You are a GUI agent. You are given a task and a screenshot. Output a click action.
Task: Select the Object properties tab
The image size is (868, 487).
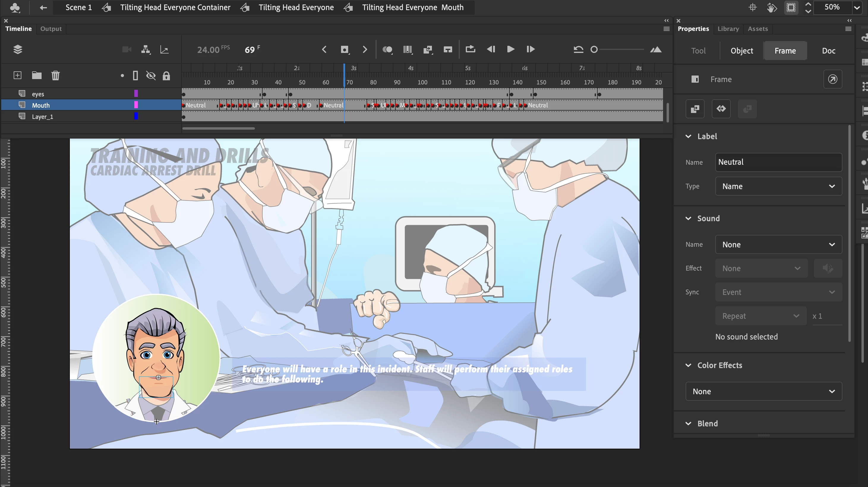point(741,51)
